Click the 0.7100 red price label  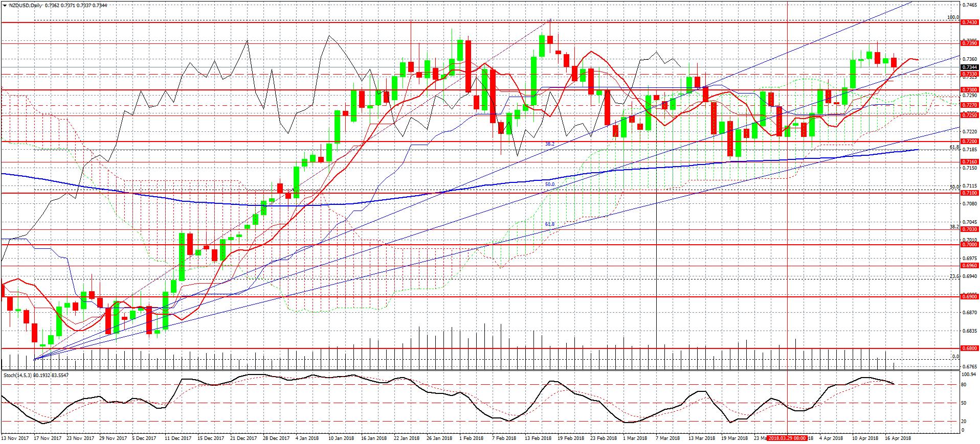pos(970,193)
